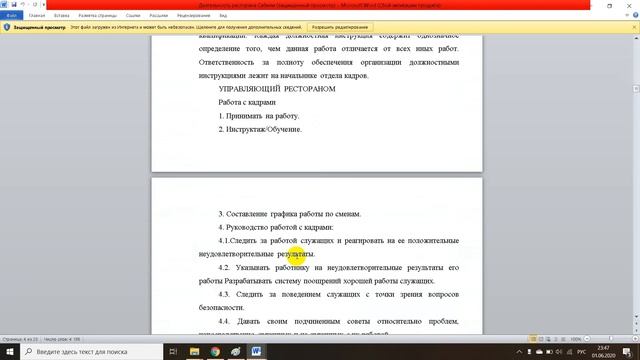Image resolution: width=640 pixels, height=360 pixels.
Task: Click the Защищенный просмотр shield icon
Action: click(x=7, y=27)
